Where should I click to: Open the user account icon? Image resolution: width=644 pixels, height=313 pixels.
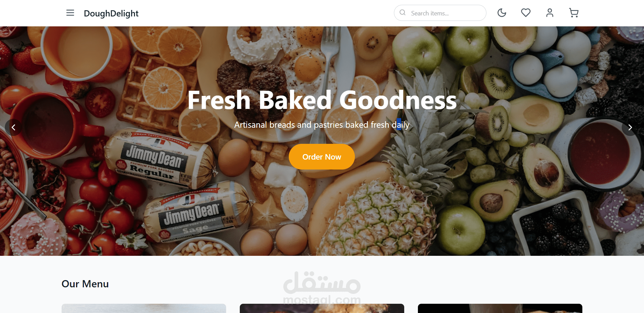(550, 13)
